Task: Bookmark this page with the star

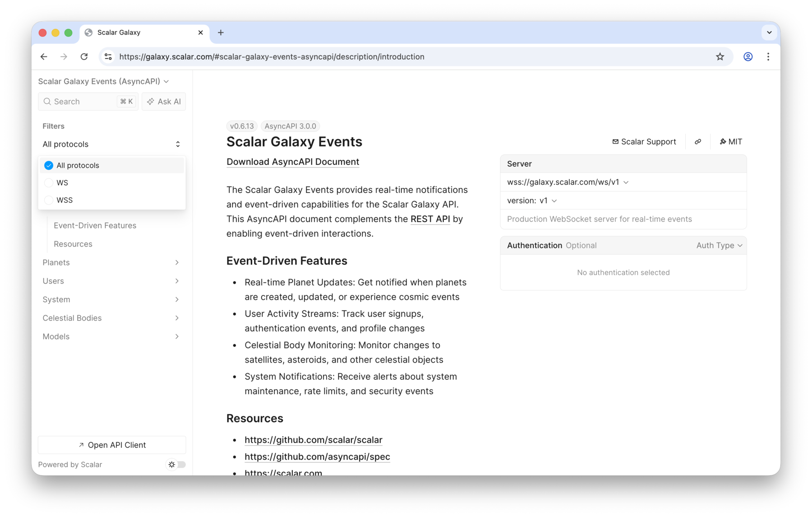Action: point(720,57)
